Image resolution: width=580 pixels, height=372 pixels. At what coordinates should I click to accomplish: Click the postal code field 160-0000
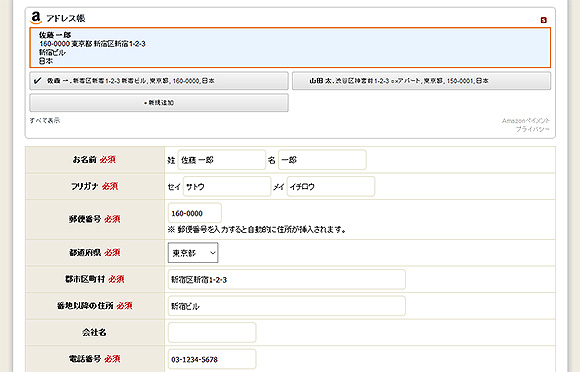195,213
